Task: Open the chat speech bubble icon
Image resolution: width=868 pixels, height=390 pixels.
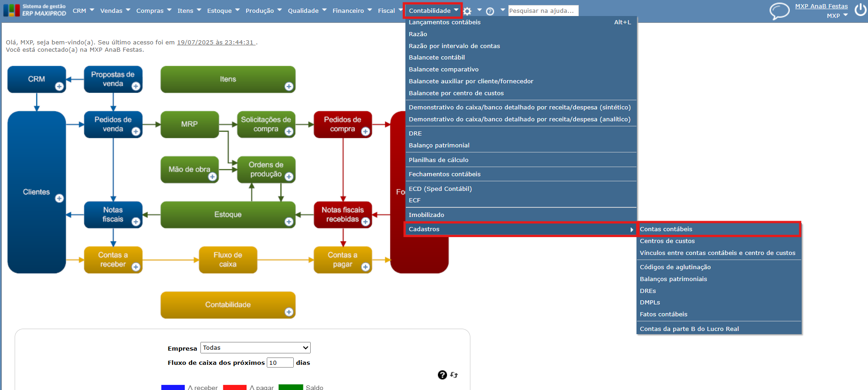Action: click(779, 11)
